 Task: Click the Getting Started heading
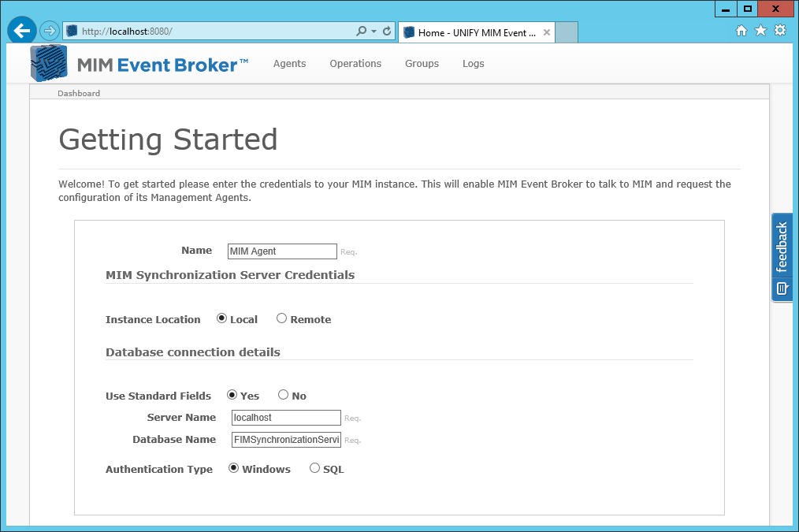pyautogui.click(x=168, y=140)
